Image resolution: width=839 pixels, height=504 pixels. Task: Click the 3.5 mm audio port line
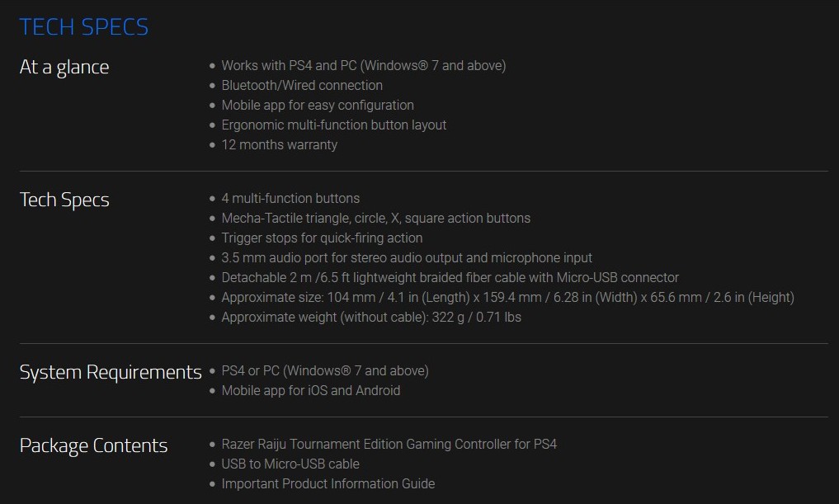point(407,257)
